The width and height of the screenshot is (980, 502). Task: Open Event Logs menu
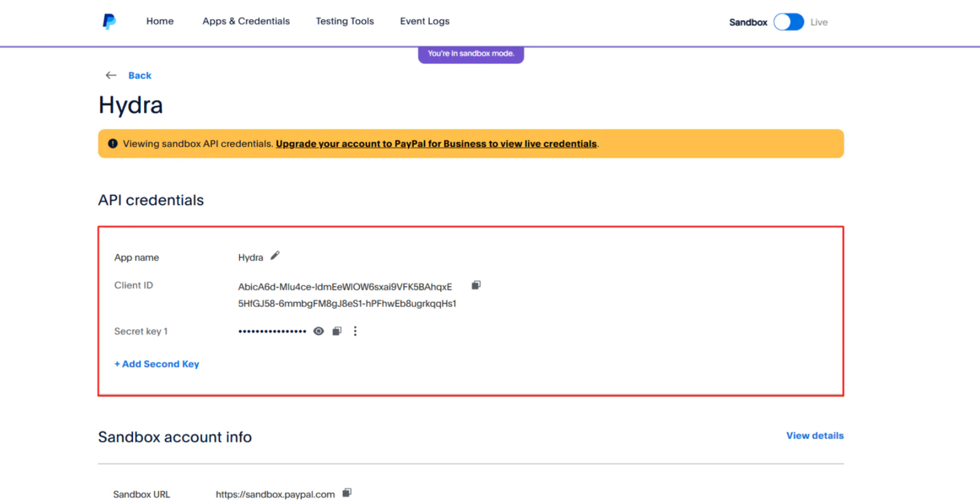tap(424, 21)
